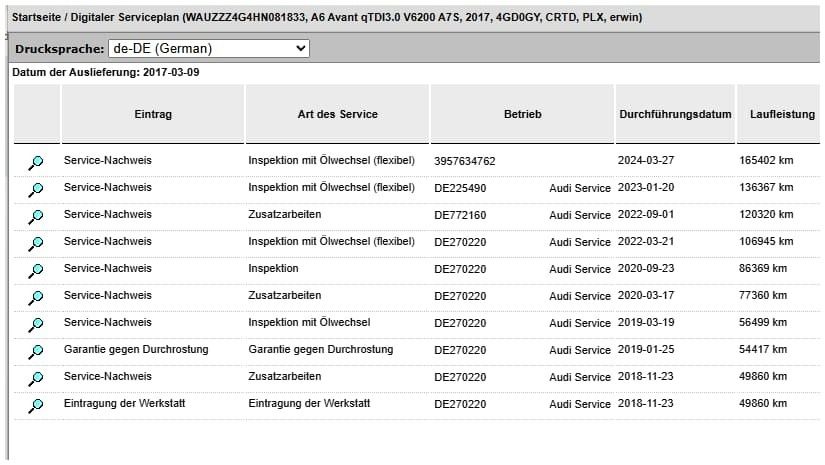
Task: View Garantie gegen Durchrostung entry details
Action: pos(36,351)
